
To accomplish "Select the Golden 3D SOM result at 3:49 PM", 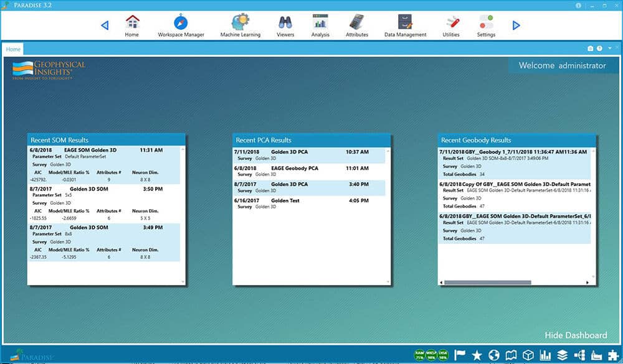I will [104, 242].
